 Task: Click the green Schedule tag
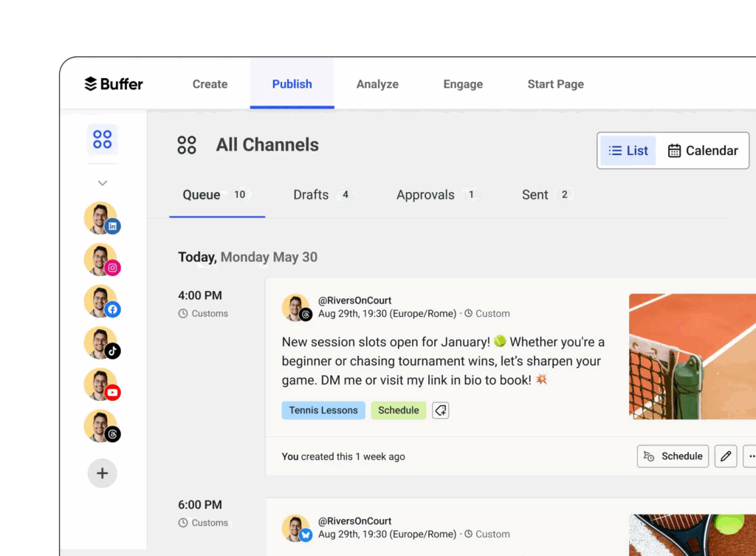tap(398, 411)
